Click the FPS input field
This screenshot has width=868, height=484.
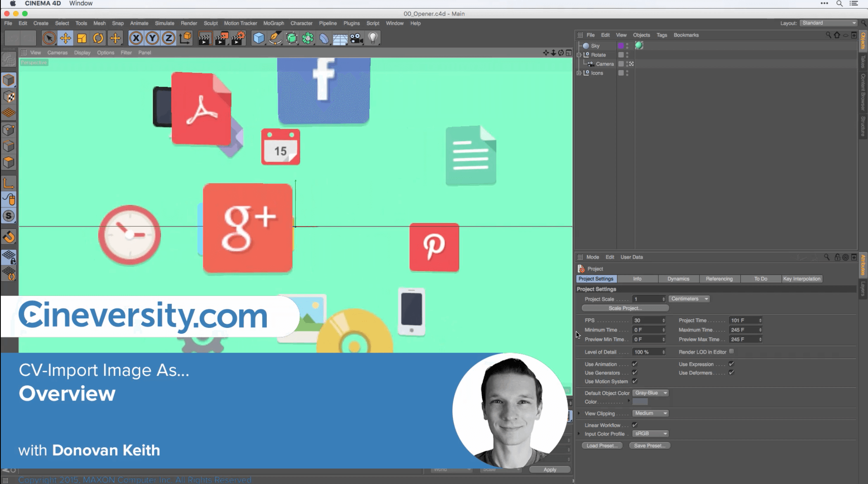646,320
